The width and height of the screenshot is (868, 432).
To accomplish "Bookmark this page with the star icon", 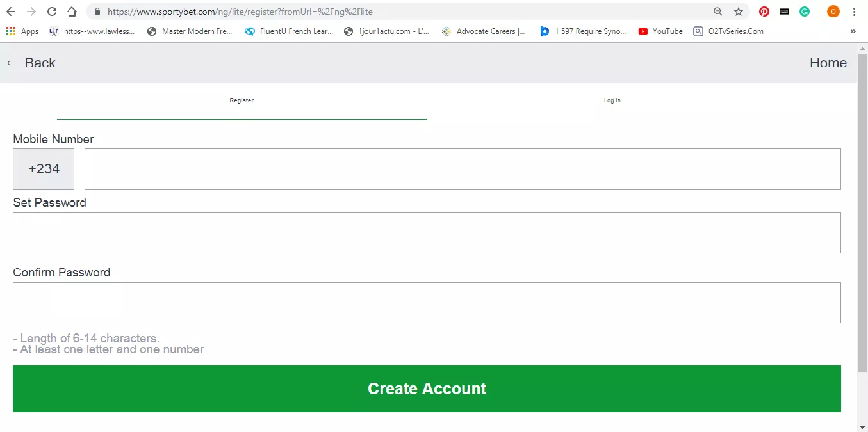I will [x=739, y=12].
